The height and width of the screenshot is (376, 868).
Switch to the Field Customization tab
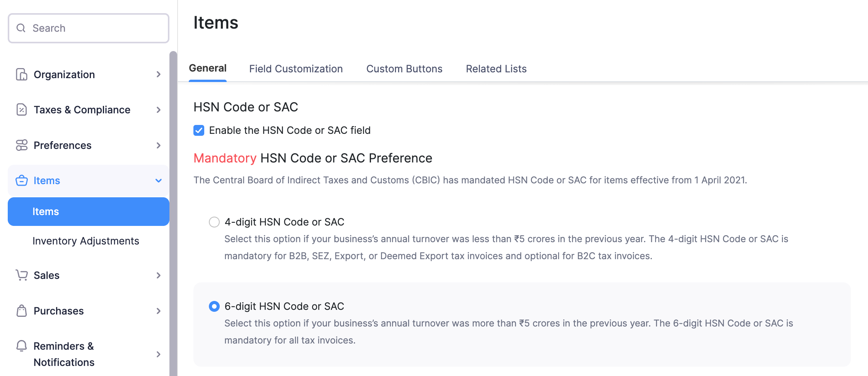click(296, 68)
